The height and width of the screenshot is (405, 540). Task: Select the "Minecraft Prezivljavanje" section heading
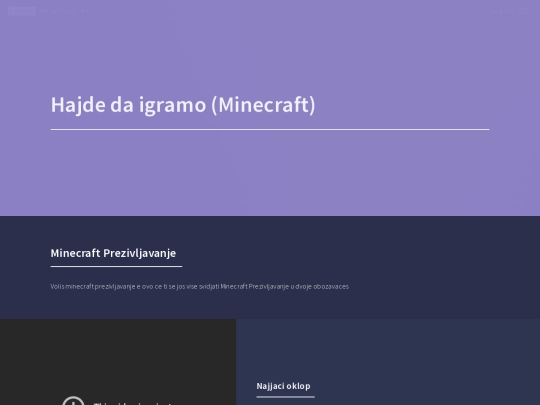(x=113, y=253)
